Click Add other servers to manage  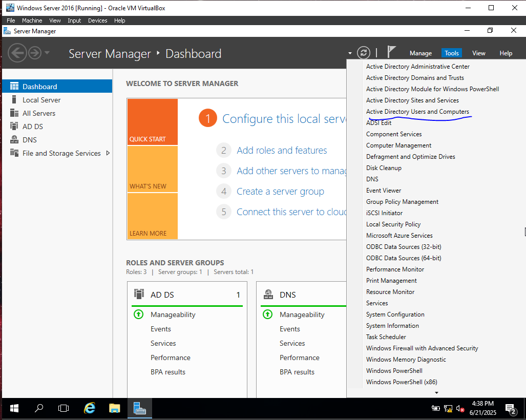coord(291,171)
